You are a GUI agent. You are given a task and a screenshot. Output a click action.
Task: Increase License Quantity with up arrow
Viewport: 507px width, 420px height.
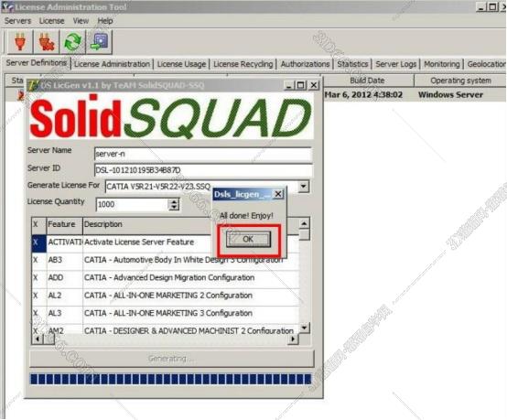(174, 201)
